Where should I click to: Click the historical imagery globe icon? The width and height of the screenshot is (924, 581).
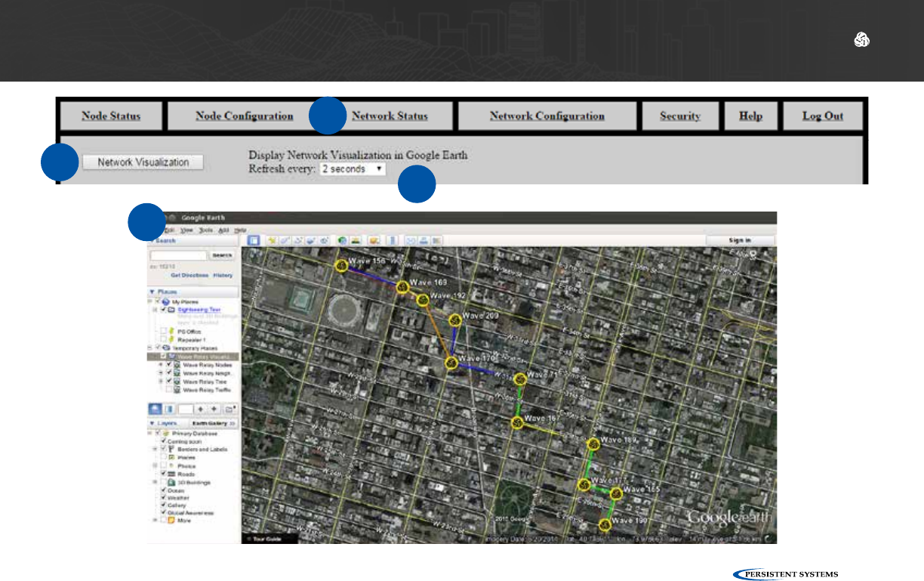coord(343,240)
